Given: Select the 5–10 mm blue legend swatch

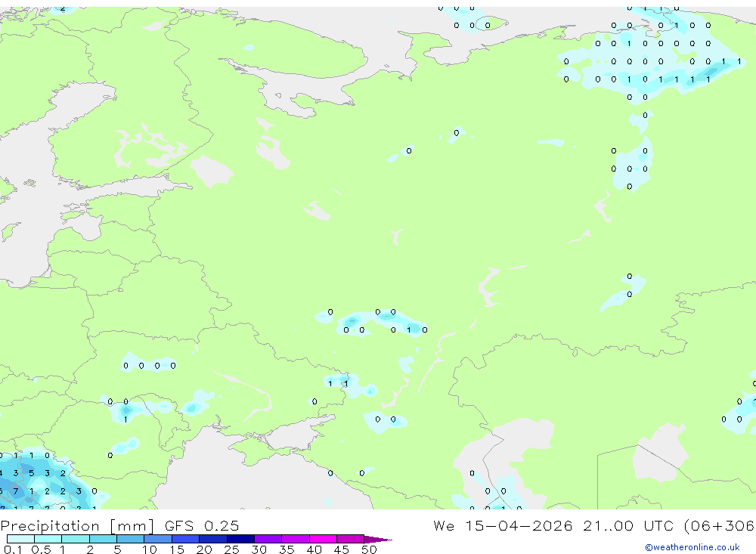Looking at the screenshot, I should (x=131, y=539).
